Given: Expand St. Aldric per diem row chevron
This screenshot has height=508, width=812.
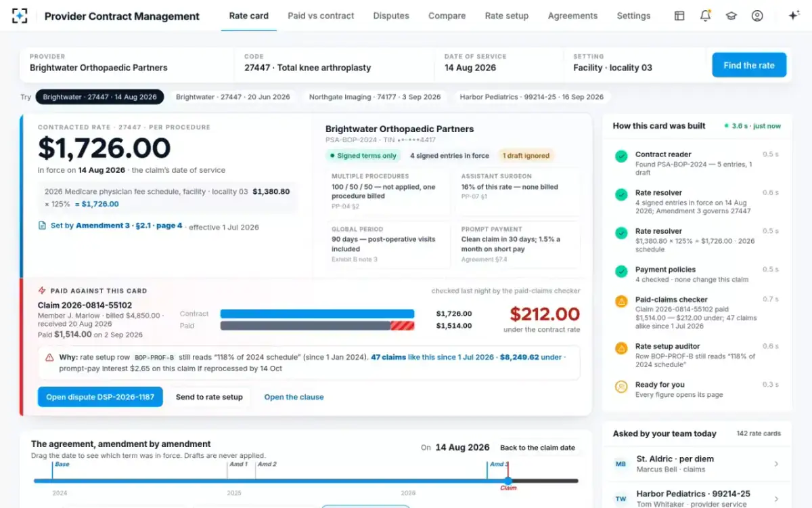Looking at the screenshot, I should tap(776, 464).
